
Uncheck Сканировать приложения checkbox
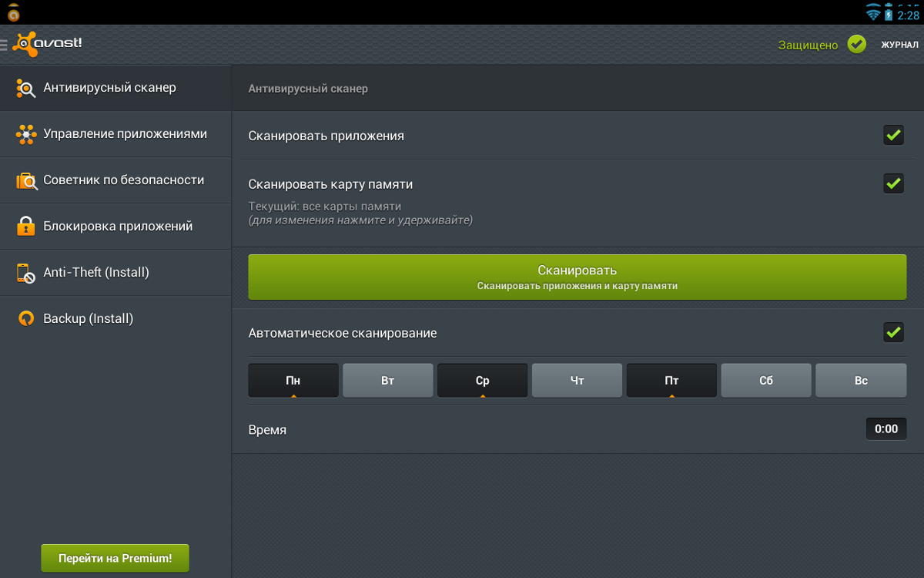pos(893,135)
